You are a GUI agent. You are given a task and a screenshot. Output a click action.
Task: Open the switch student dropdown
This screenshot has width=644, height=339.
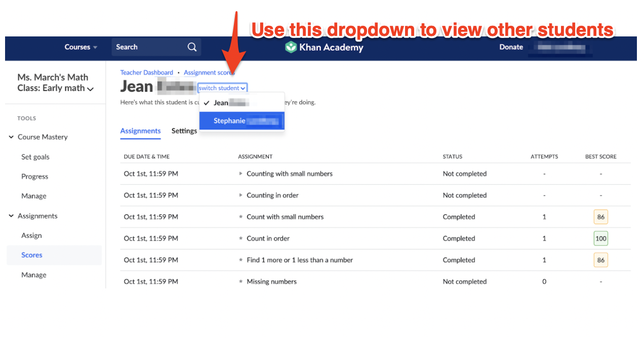222,88
